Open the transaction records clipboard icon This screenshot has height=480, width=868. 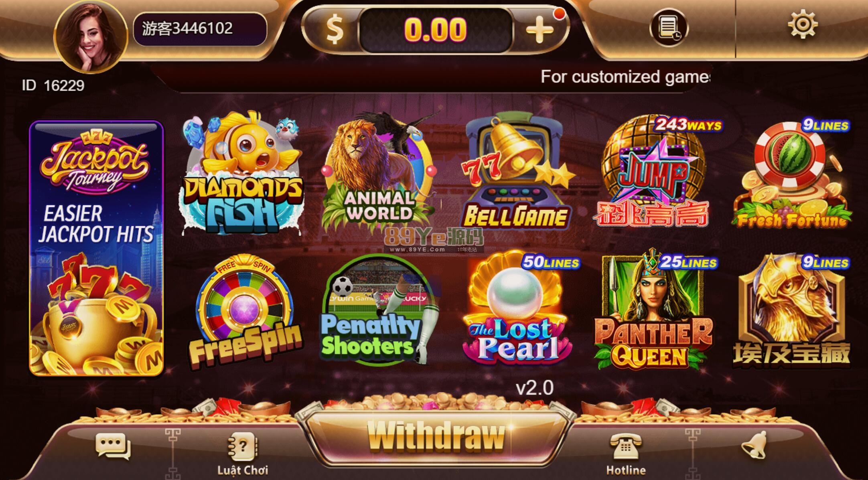669,28
